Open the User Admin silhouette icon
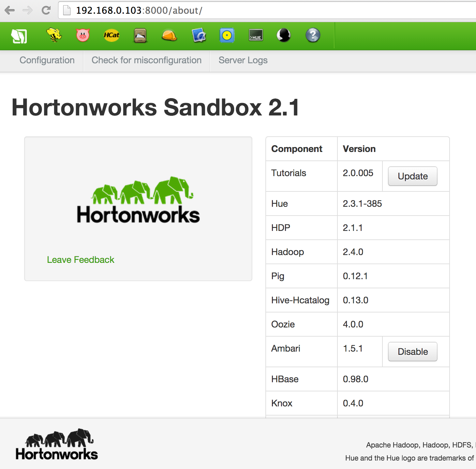476x469 pixels. click(x=284, y=35)
